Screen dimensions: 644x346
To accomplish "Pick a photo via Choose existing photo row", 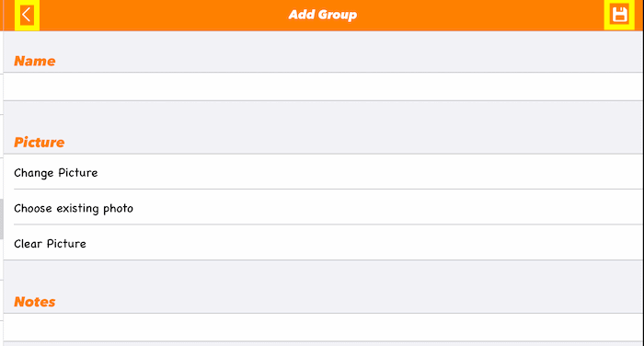I will [x=323, y=208].
